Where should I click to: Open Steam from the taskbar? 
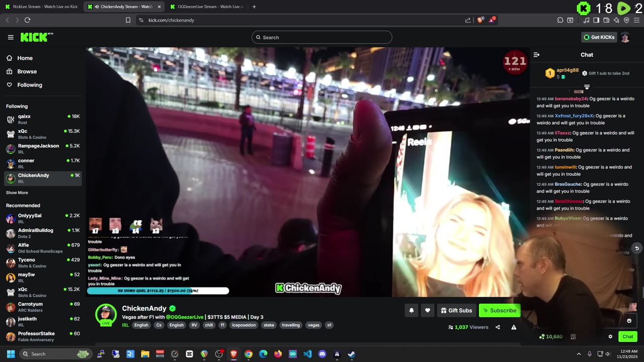[x=352, y=354]
